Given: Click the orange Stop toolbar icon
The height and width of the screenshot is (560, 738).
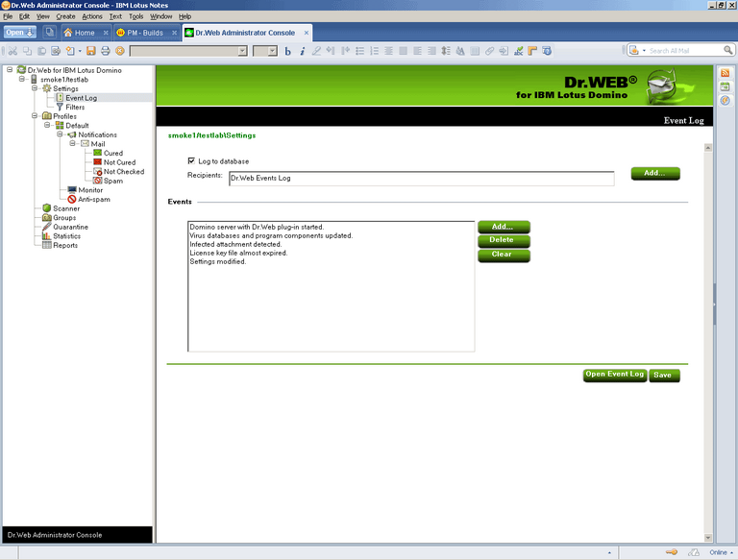Looking at the screenshot, I should tap(120, 51).
